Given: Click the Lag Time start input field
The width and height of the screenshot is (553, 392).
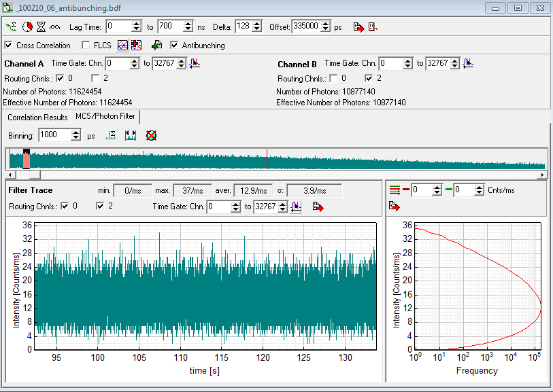Looking at the screenshot, I should [x=118, y=26].
